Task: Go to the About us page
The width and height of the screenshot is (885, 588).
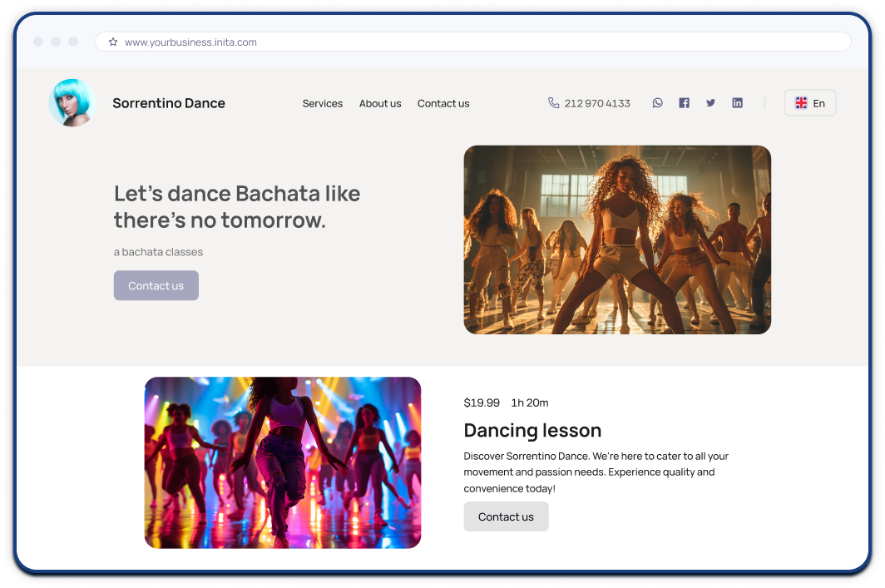Action: [380, 104]
